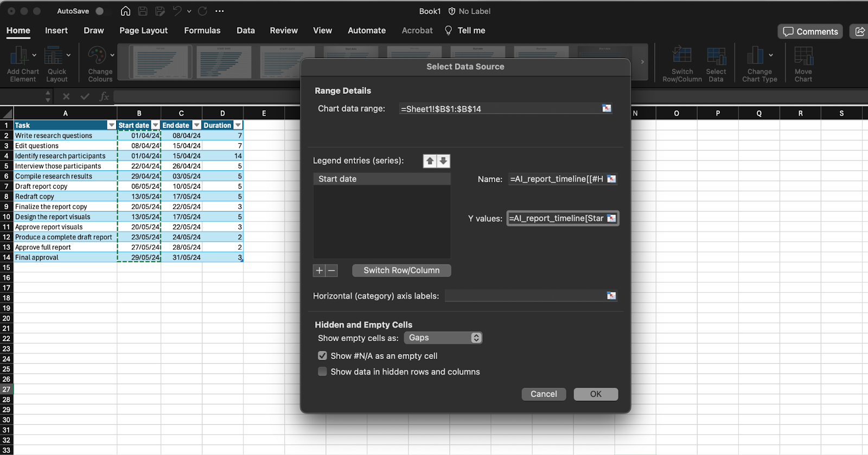Expand the Change Colours dropdown arrow

pyautogui.click(x=112, y=55)
